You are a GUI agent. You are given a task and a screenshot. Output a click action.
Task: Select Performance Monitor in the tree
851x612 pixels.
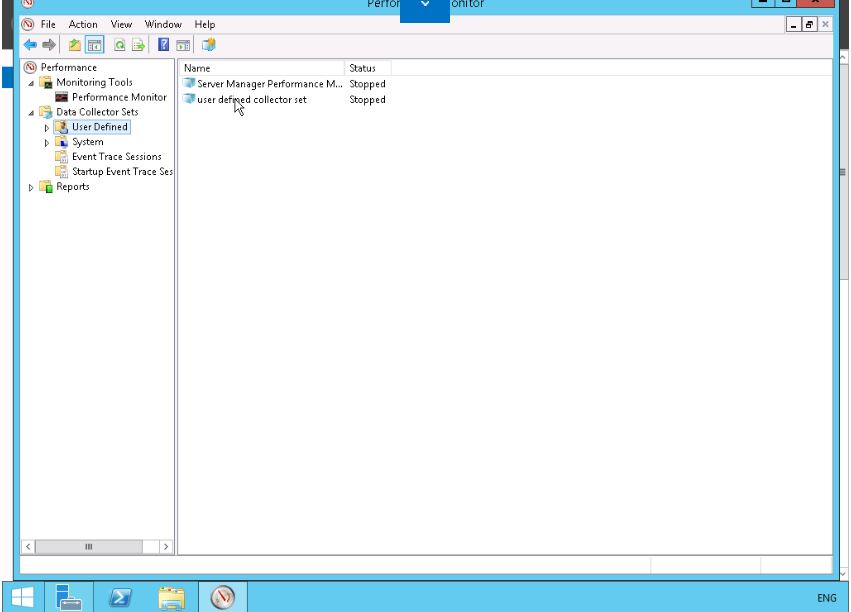(119, 97)
